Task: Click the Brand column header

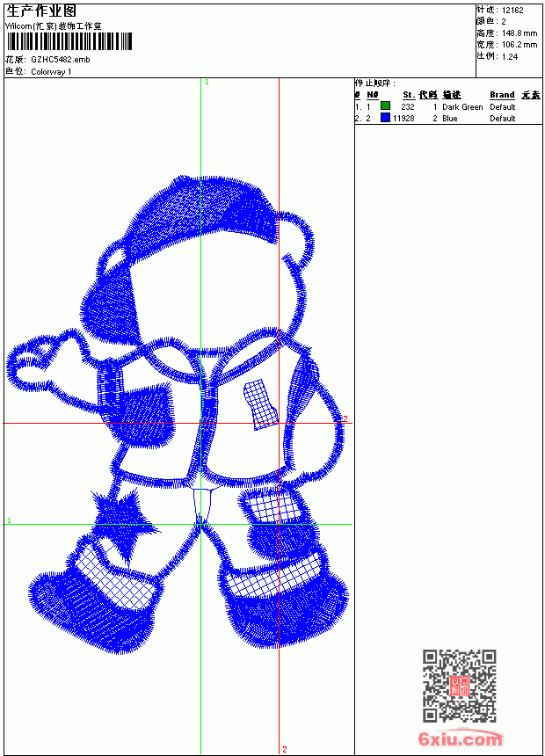Action: coord(502,95)
